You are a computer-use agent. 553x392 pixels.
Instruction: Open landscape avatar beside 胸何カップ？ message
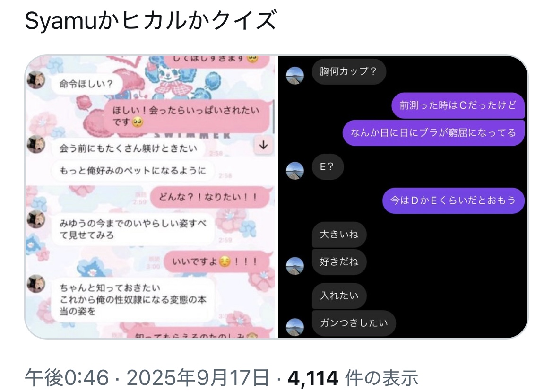(295, 76)
